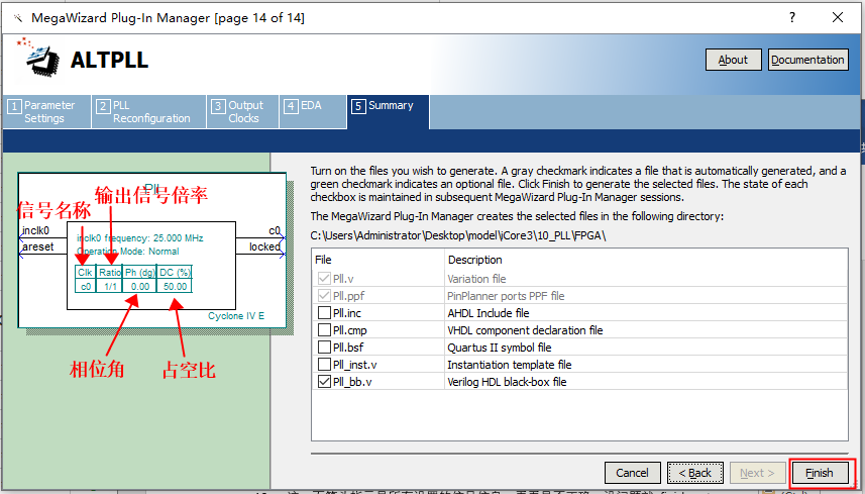Tick the Pll.bsf Quartus II symbol file
This screenshot has width=865, height=494.
324,347
